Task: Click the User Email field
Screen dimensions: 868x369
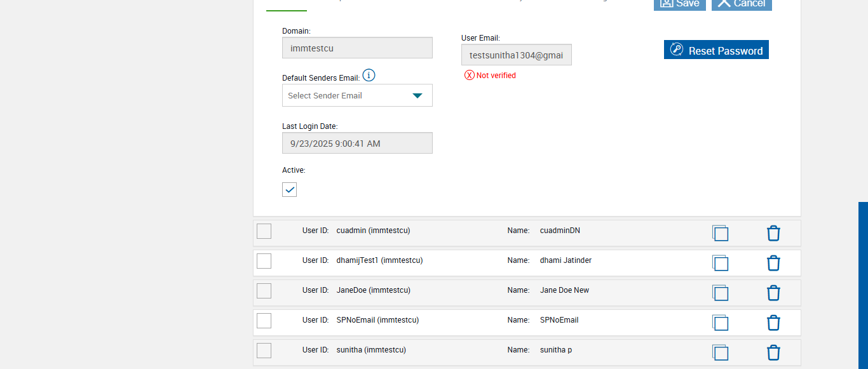Action: coord(516,55)
